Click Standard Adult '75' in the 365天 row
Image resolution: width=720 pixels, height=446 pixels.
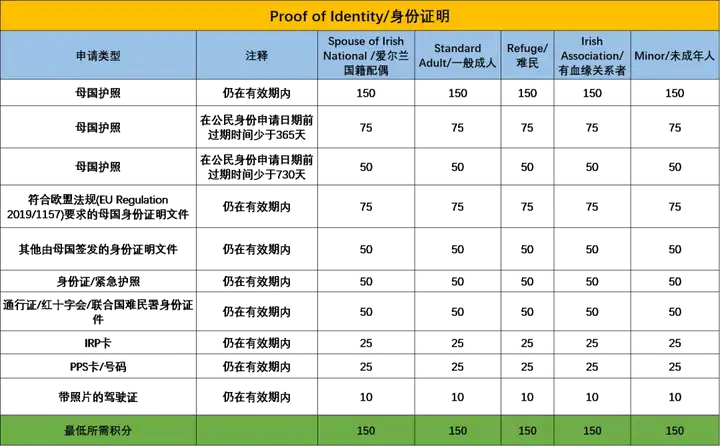(x=457, y=127)
